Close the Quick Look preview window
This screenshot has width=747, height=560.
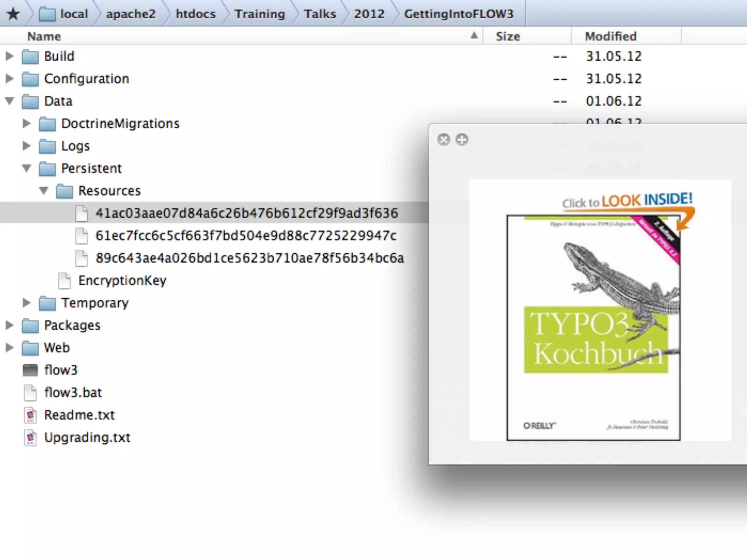[x=444, y=140]
